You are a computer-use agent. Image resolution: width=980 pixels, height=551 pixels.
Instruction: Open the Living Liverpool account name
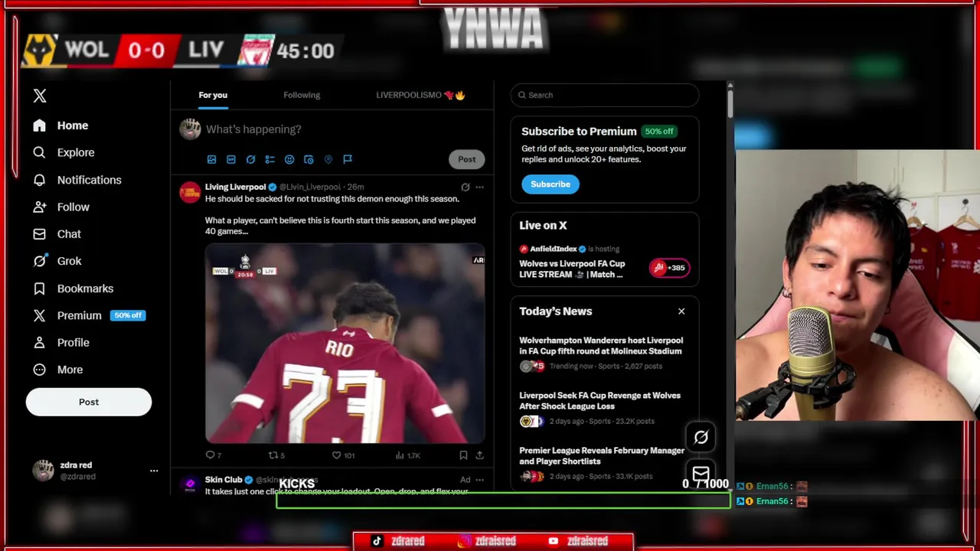click(x=235, y=187)
